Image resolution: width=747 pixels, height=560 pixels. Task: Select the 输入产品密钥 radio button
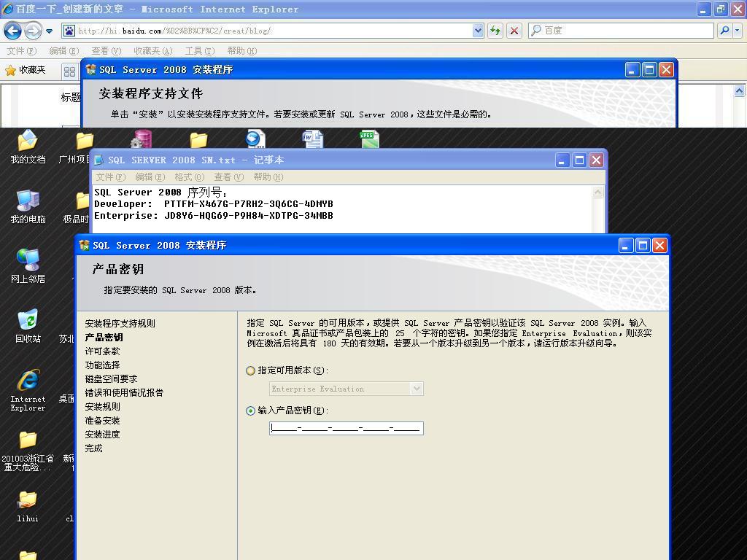(251, 411)
